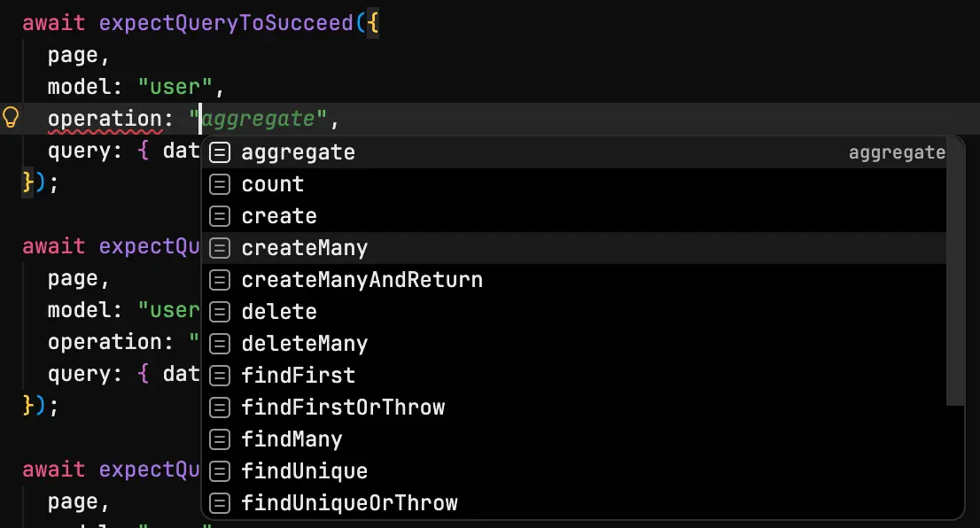Click the aggregate hint text on the right
980x528 pixels.
pyautogui.click(x=897, y=151)
